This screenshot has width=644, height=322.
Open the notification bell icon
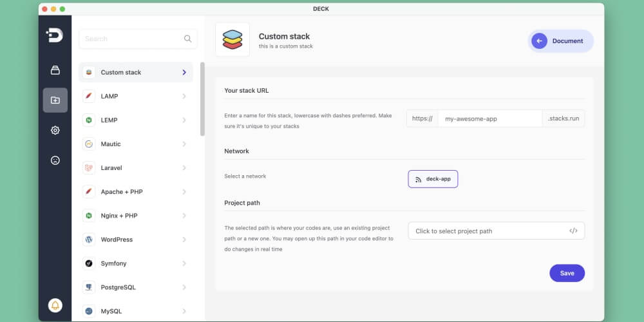55,305
